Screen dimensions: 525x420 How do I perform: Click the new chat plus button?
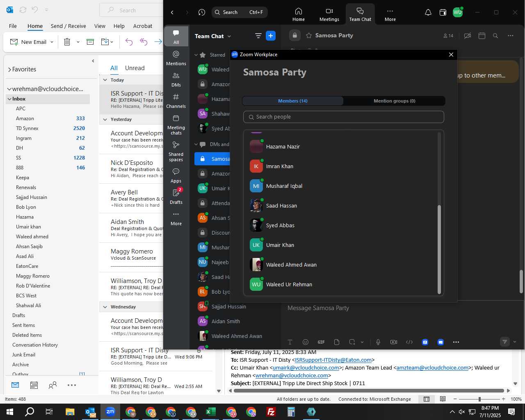pyautogui.click(x=271, y=36)
